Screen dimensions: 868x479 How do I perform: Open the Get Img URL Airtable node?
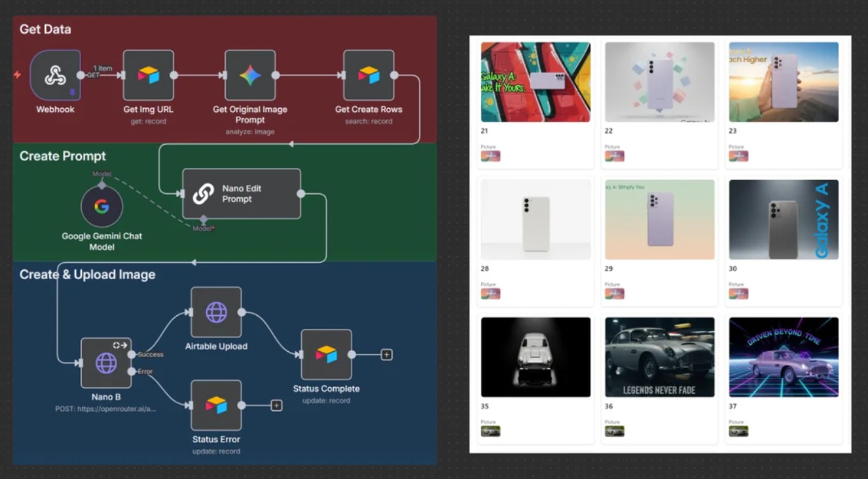click(x=149, y=75)
